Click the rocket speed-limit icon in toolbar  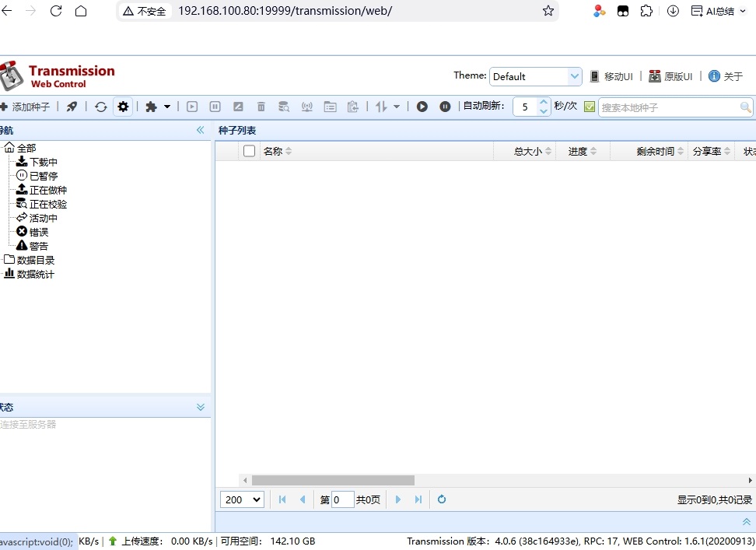pos(72,107)
